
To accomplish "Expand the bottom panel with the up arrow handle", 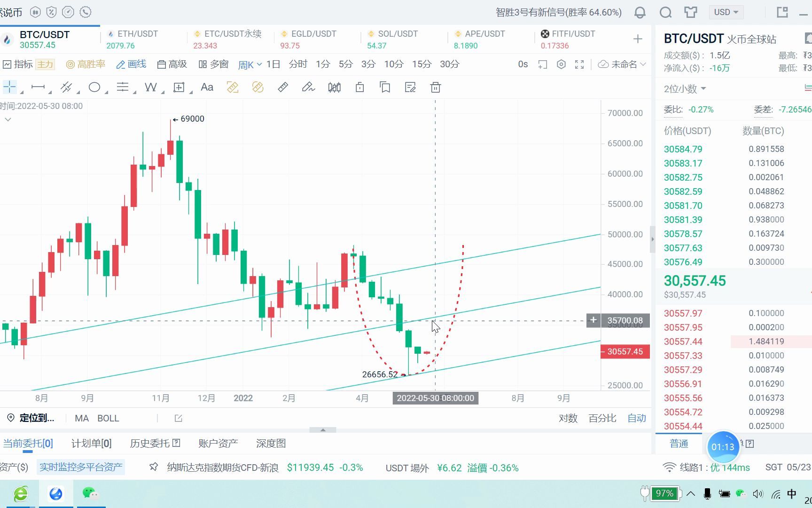I will pyautogui.click(x=323, y=430).
